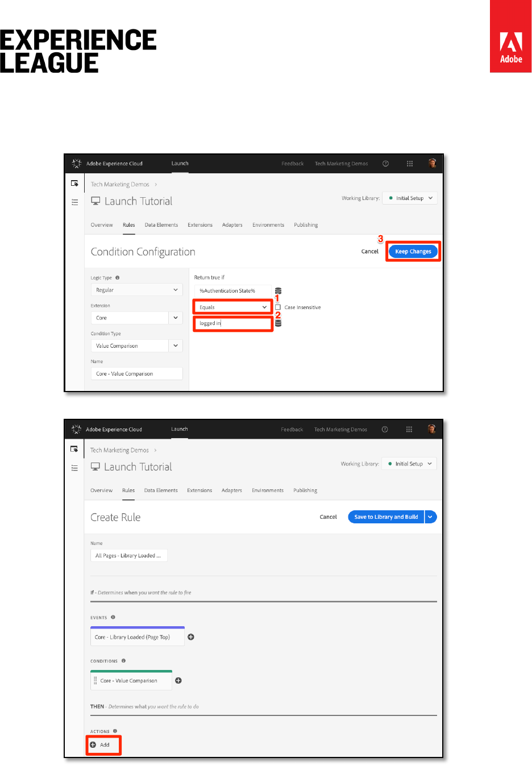This screenshot has height=766, width=532.
Task: Expand the Logic Type Regular dropdown
Action: [136, 290]
